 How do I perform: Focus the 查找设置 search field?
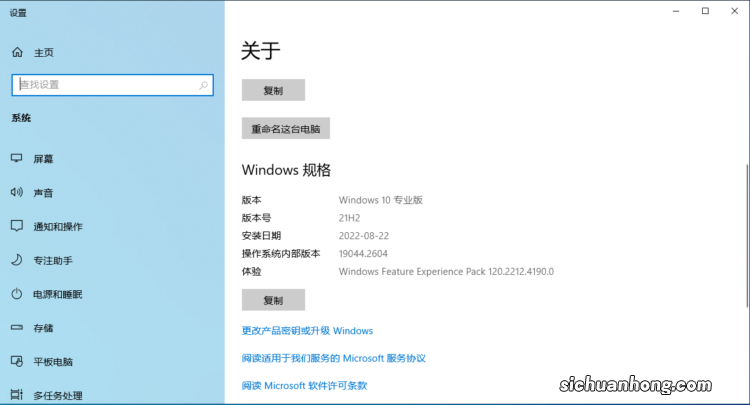(x=112, y=85)
